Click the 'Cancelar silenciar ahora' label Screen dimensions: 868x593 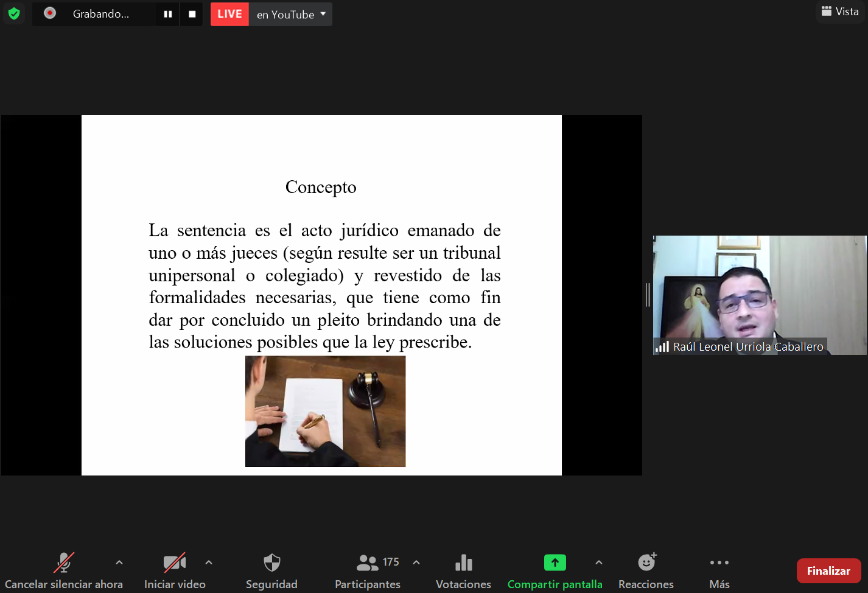64,584
